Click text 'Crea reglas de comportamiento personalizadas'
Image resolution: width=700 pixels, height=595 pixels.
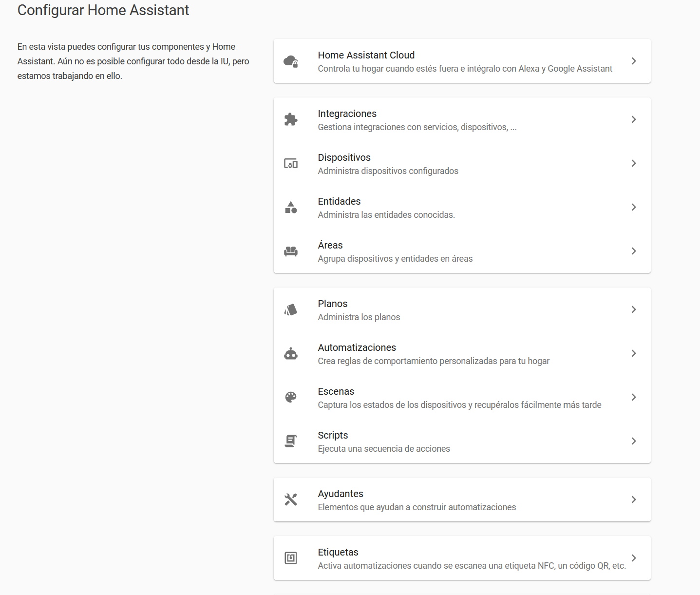[407, 361]
